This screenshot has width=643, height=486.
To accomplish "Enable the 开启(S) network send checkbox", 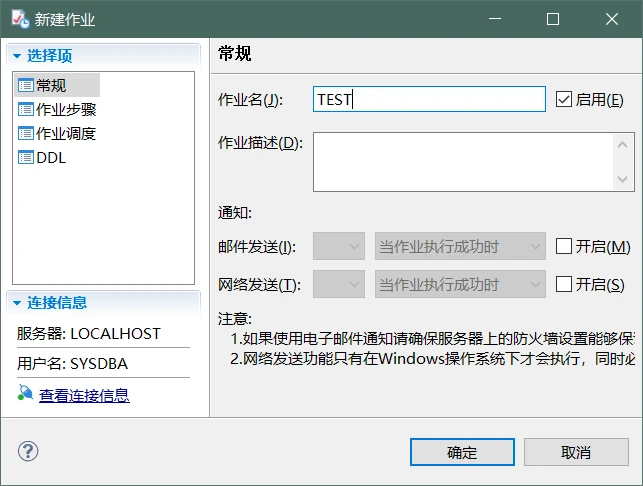I will pos(563,284).
